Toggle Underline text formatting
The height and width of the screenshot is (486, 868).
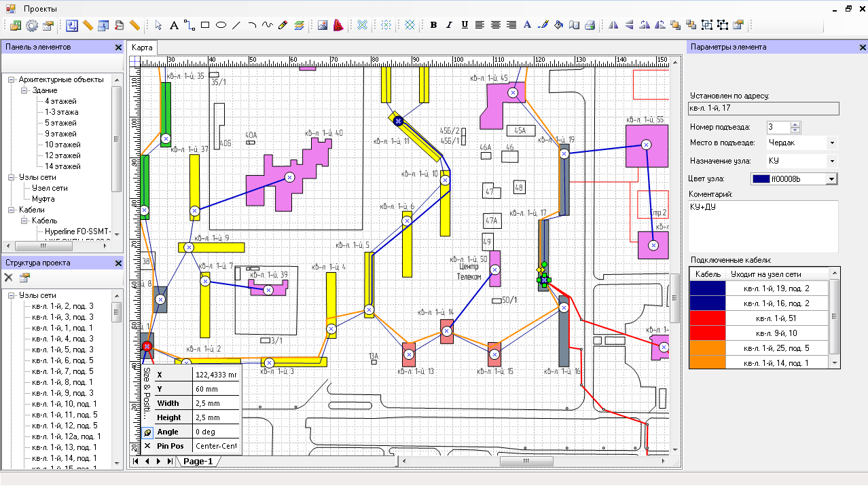click(x=465, y=25)
